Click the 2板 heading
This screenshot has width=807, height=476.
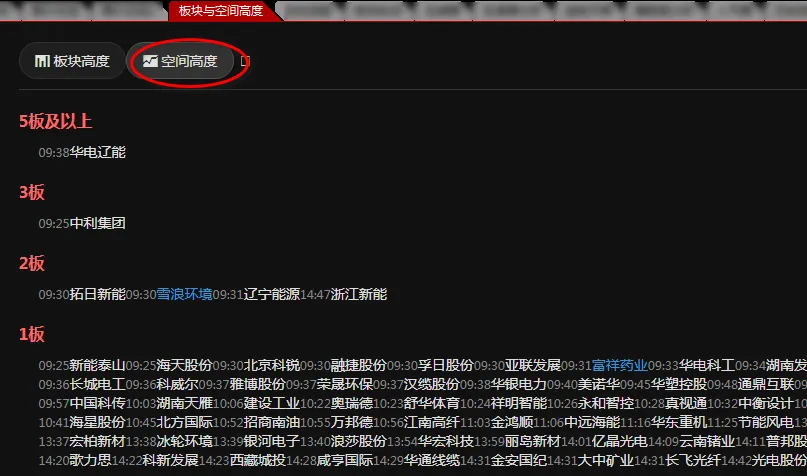coord(32,263)
